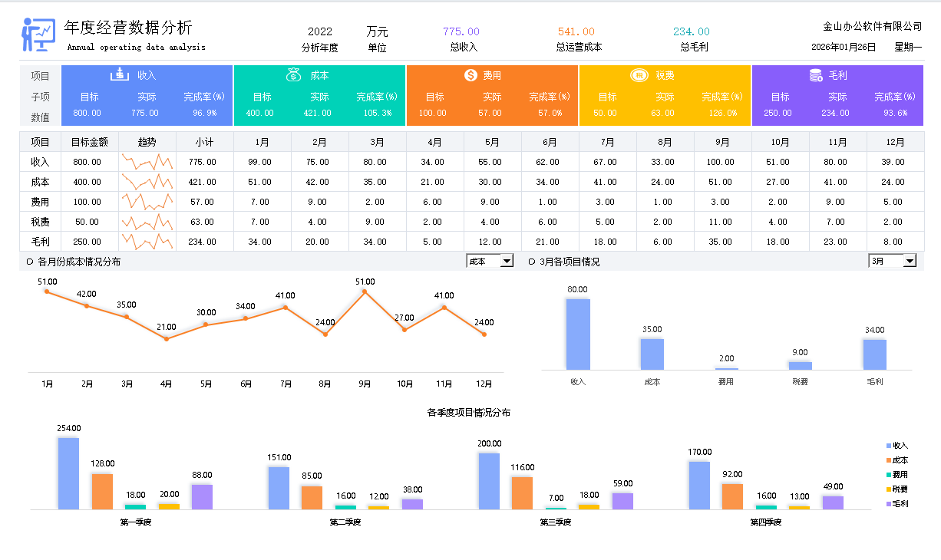Click the presentation board logo icon
941x560 pixels.
click(x=38, y=34)
